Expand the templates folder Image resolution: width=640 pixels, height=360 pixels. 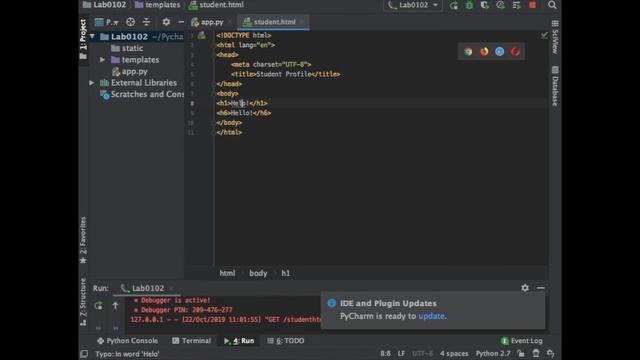click(x=102, y=60)
